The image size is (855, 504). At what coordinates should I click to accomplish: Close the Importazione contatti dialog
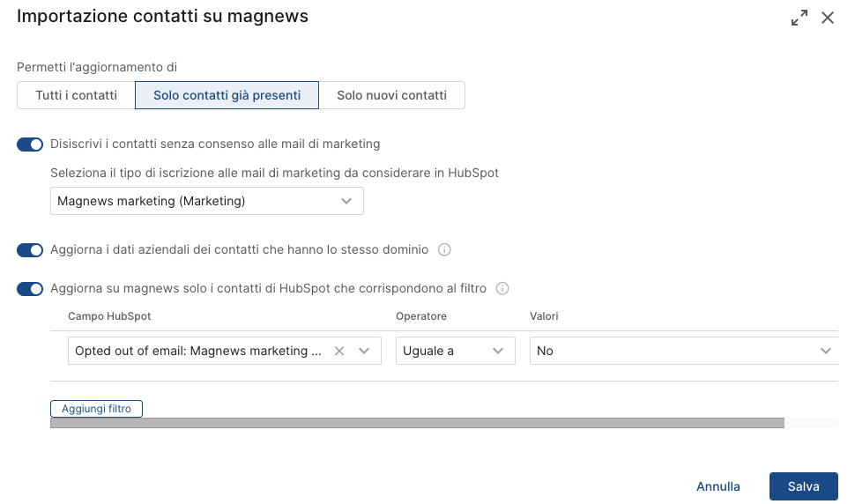828,18
